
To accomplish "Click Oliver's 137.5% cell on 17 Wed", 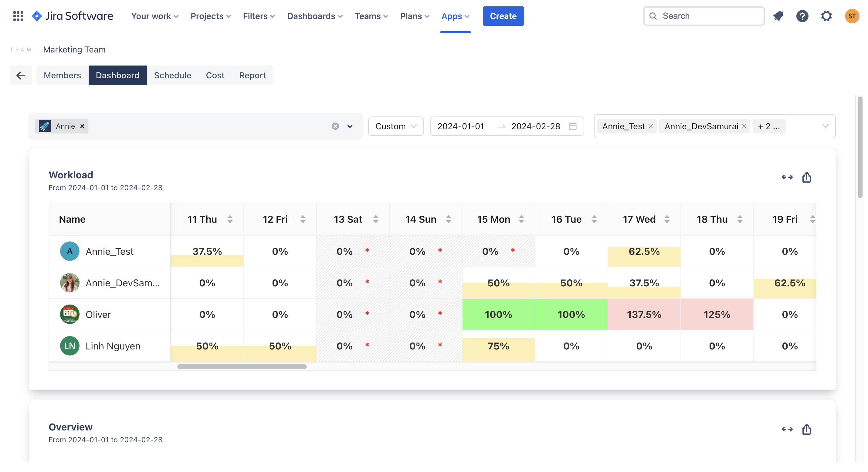I will (644, 314).
